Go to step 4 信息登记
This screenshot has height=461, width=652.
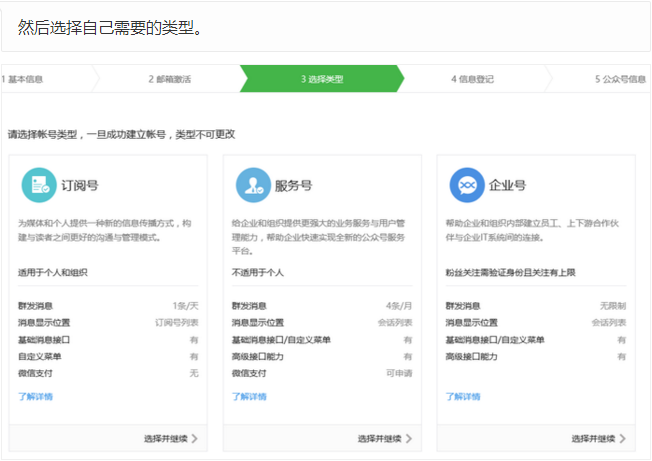[x=472, y=79]
